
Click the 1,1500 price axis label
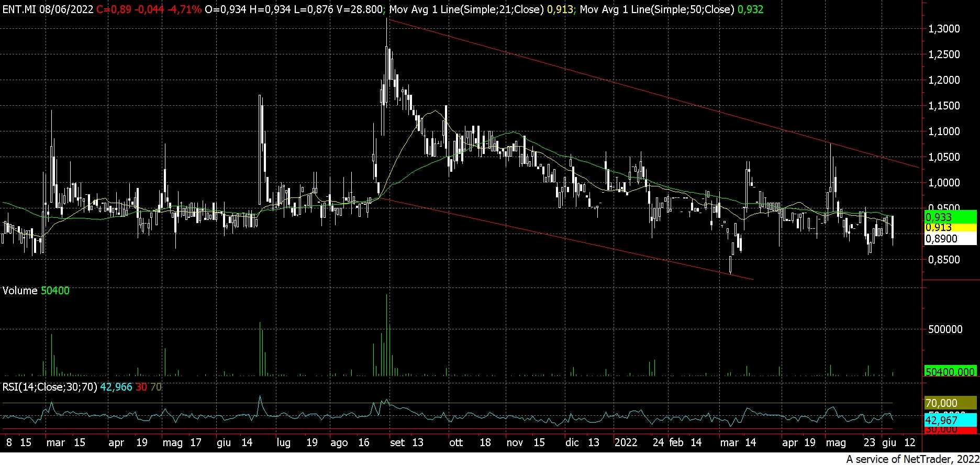944,106
